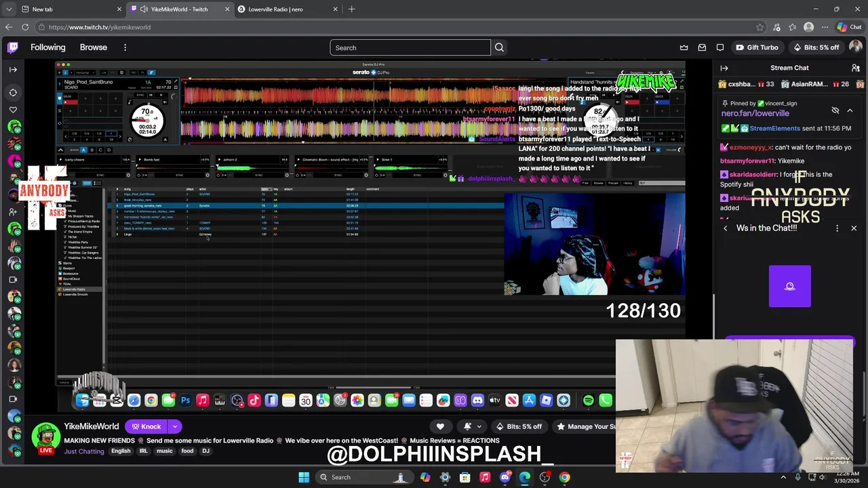Toggle the follow heart button
Image resolution: width=868 pixels, height=488 pixels.
pos(440,426)
